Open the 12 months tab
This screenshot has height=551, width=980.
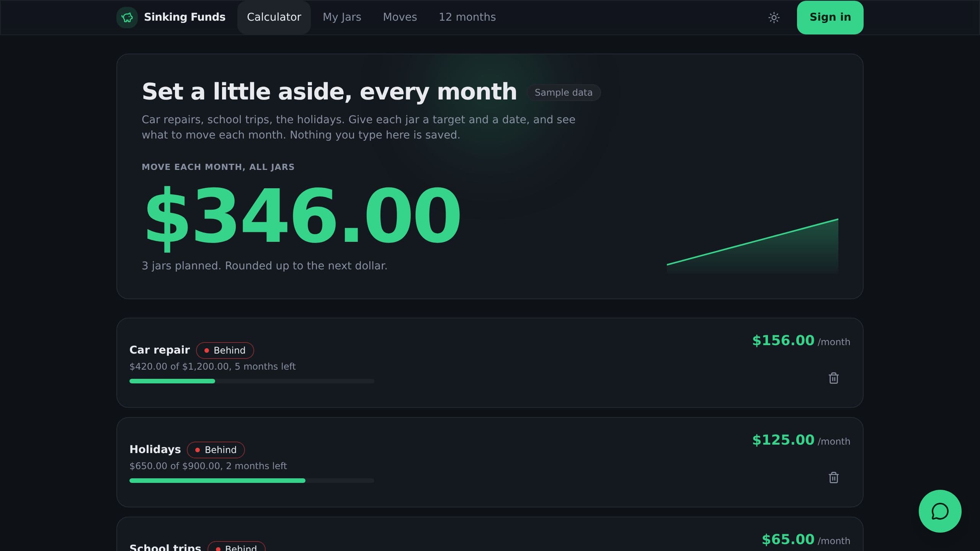pyautogui.click(x=467, y=17)
